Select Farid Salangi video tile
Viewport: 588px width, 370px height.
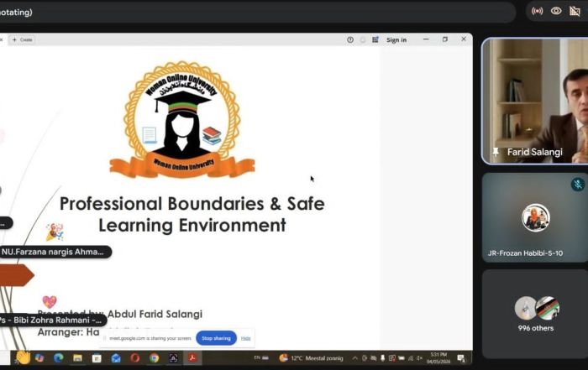coord(534,101)
